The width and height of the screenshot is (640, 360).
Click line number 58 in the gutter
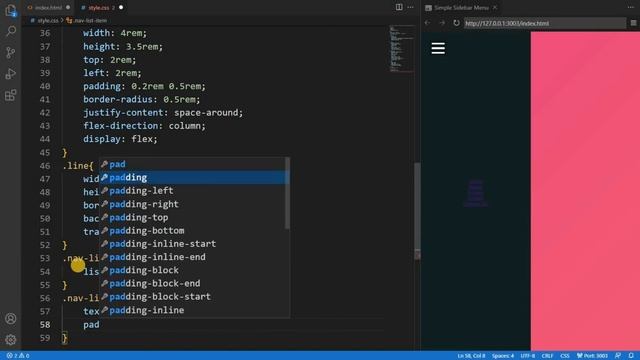coord(45,324)
